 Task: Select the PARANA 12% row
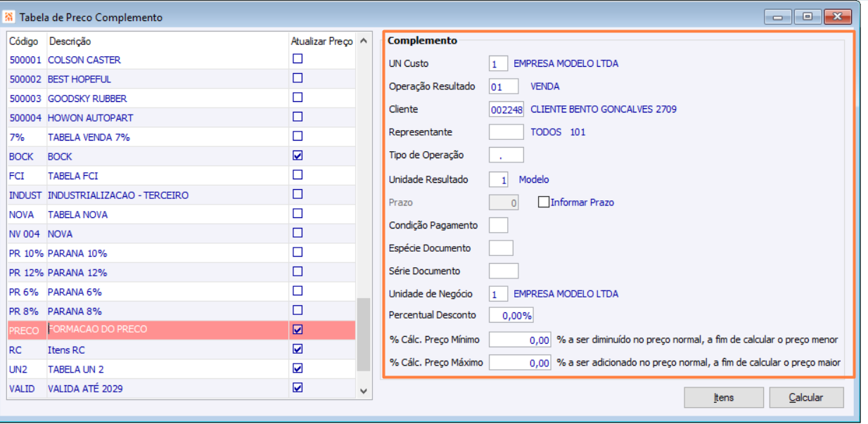click(x=77, y=272)
